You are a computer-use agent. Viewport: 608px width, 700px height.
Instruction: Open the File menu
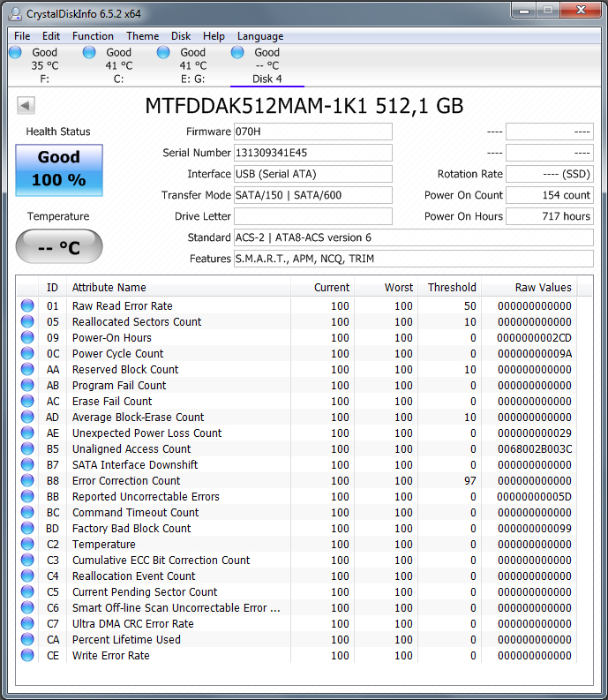point(22,36)
